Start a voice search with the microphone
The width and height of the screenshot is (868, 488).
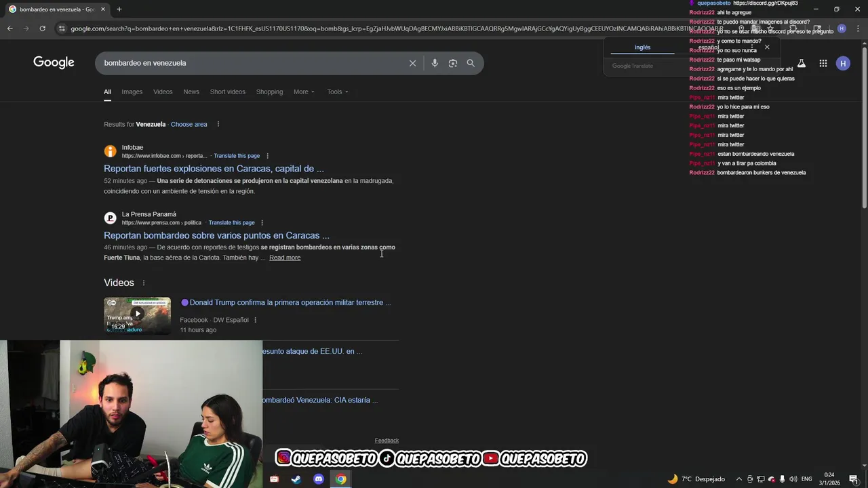(x=435, y=63)
